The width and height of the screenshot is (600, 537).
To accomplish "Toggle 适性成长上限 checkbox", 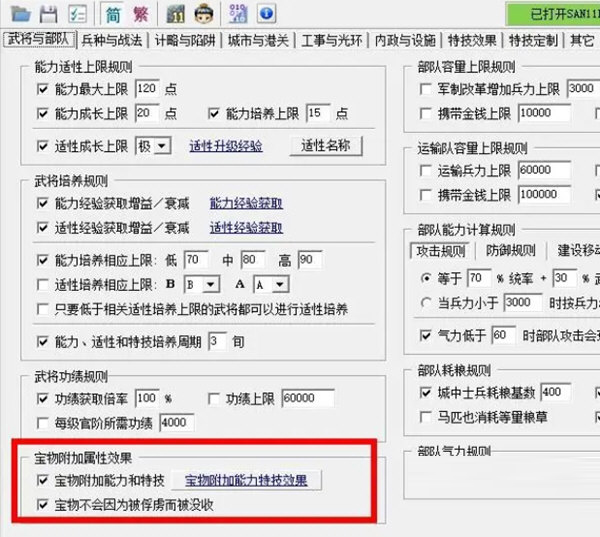I will pos(42,146).
